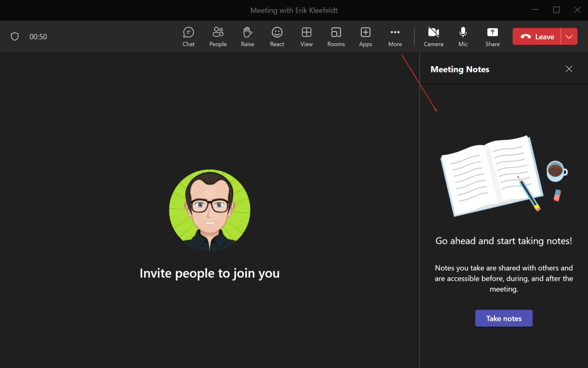Share your screen content

pos(492,36)
